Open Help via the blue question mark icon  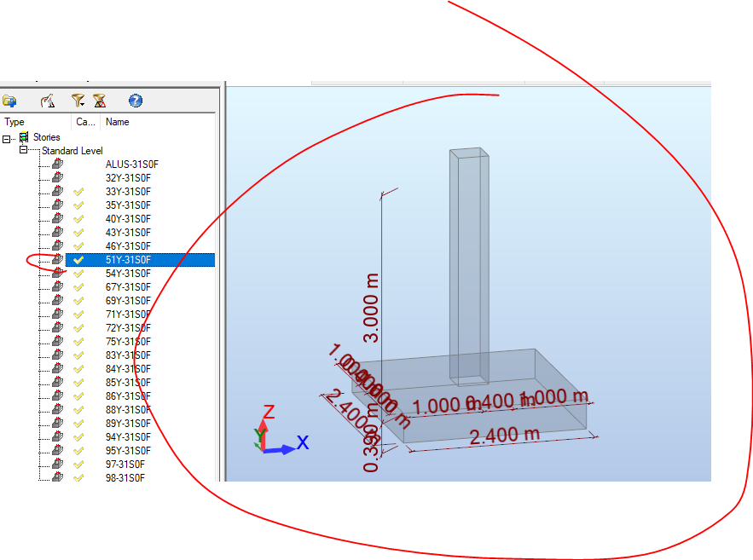[135, 101]
